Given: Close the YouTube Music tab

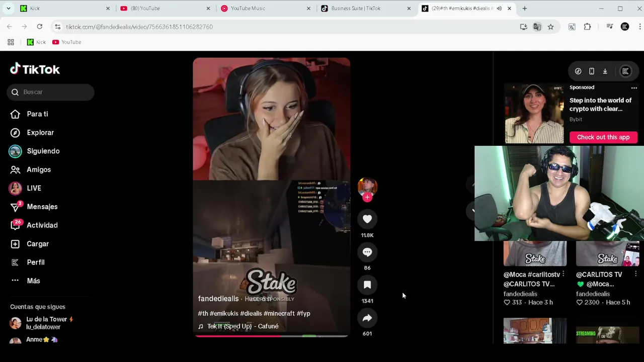Looking at the screenshot, I should coord(308,9).
